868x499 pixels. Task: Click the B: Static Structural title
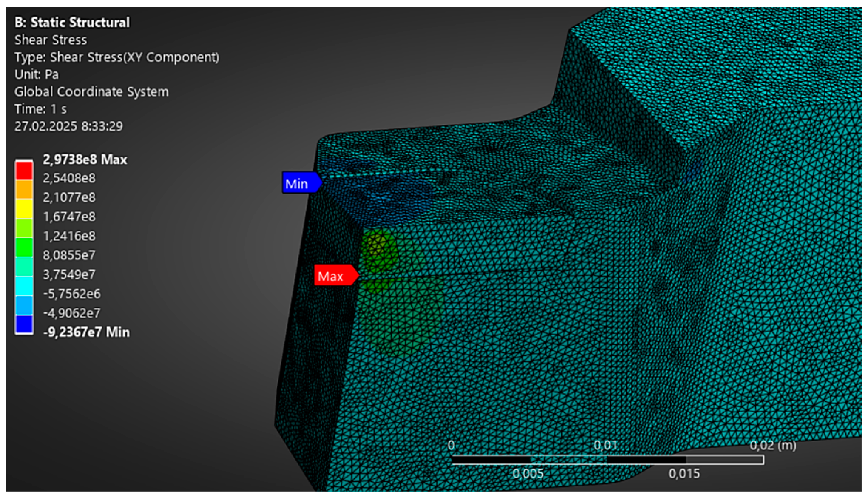[x=72, y=22]
